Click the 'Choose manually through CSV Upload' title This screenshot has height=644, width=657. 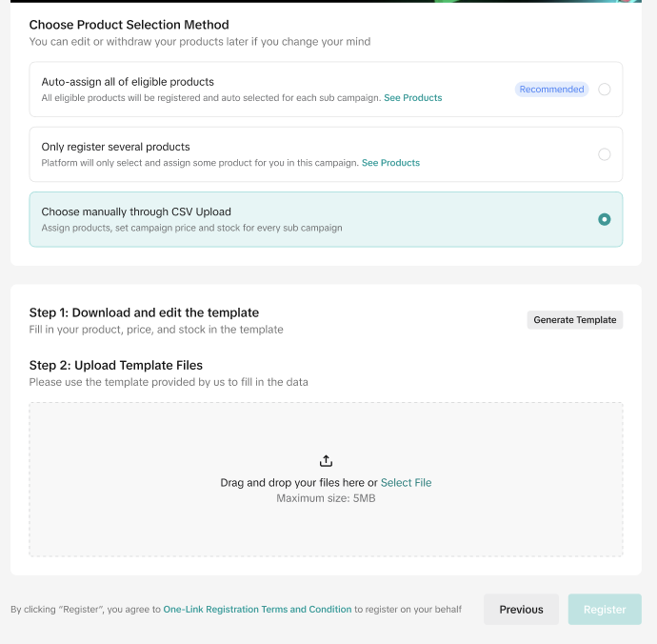pyautogui.click(x=136, y=211)
